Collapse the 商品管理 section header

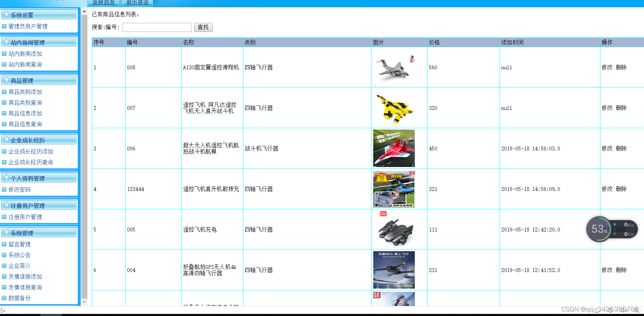pyautogui.click(x=39, y=80)
